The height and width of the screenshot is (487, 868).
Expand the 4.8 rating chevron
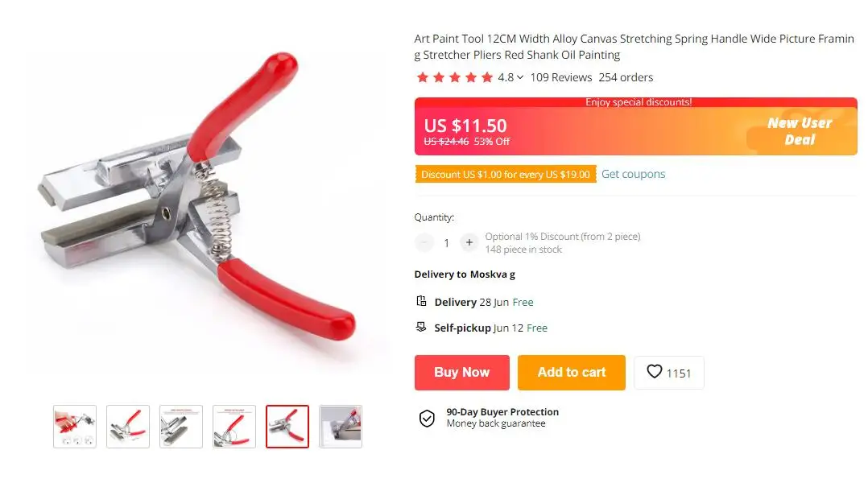click(520, 77)
